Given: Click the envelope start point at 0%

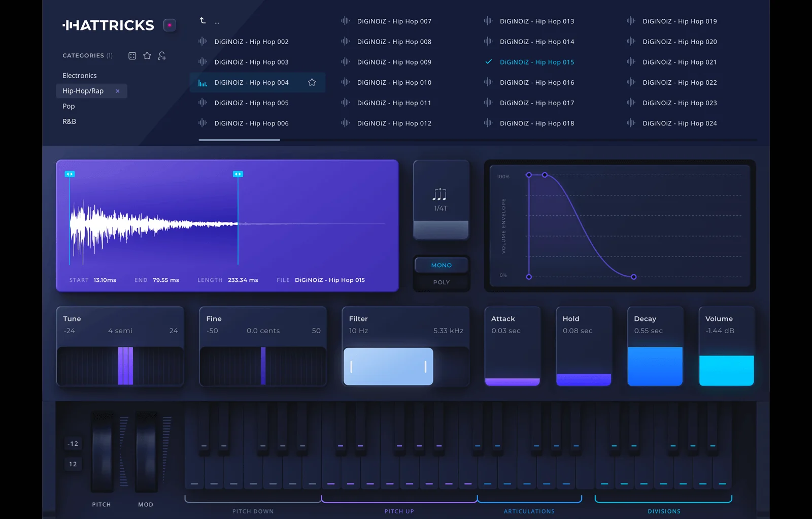Looking at the screenshot, I should [529, 277].
